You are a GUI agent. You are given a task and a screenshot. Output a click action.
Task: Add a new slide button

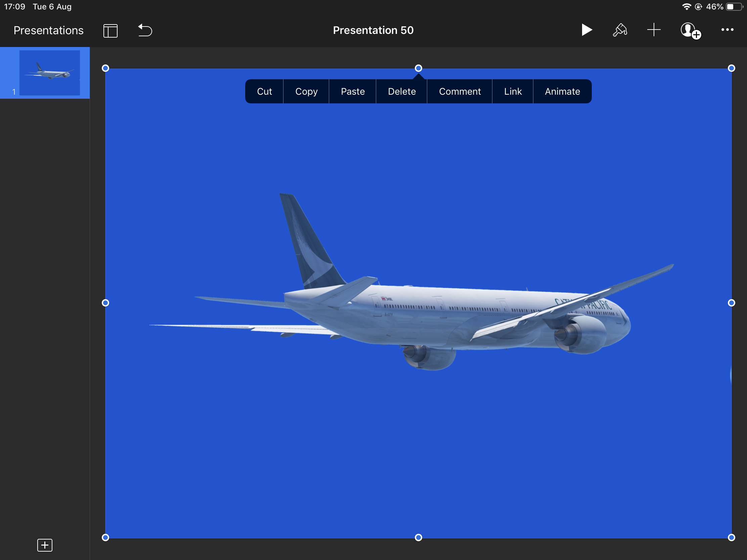pos(45,545)
